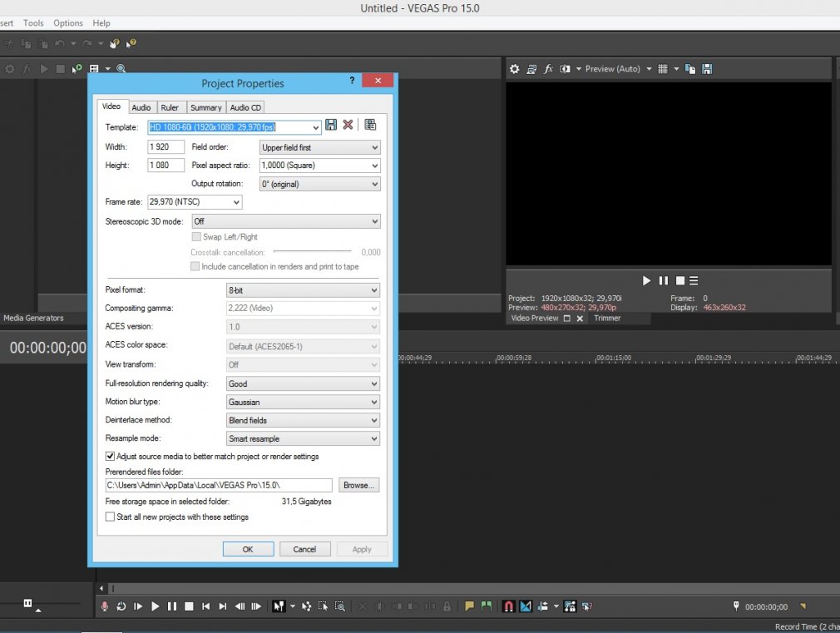Switch to the Summary tab
The image size is (840, 633).
(x=206, y=107)
